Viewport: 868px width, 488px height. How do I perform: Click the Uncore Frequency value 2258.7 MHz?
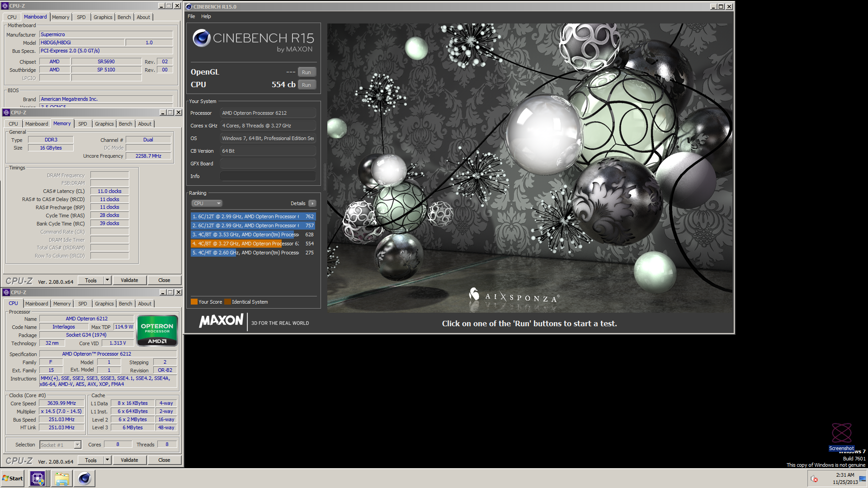click(x=148, y=156)
